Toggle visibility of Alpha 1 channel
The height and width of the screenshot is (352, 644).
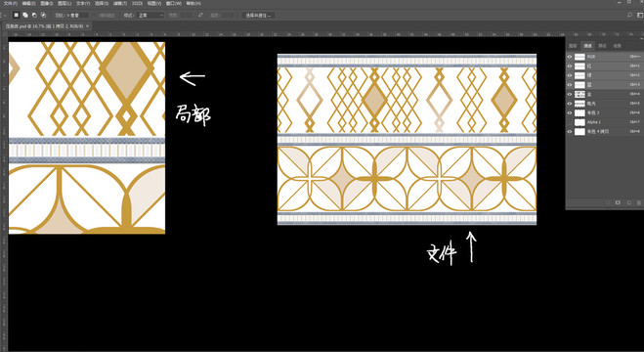coord(570,122)
